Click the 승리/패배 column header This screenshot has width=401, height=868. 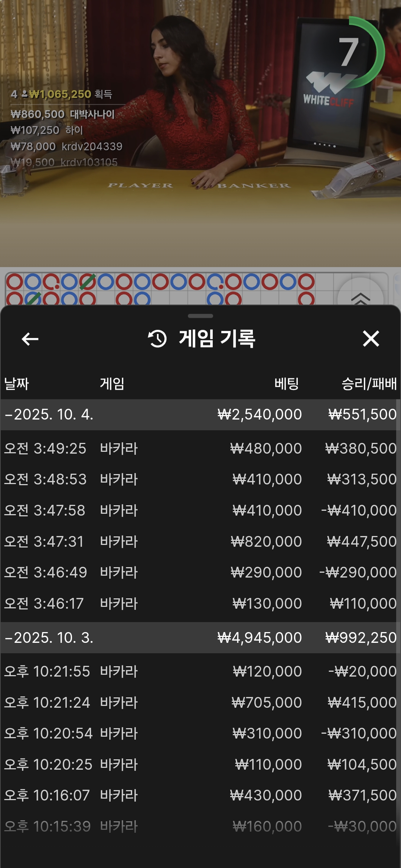pos(369,384)
